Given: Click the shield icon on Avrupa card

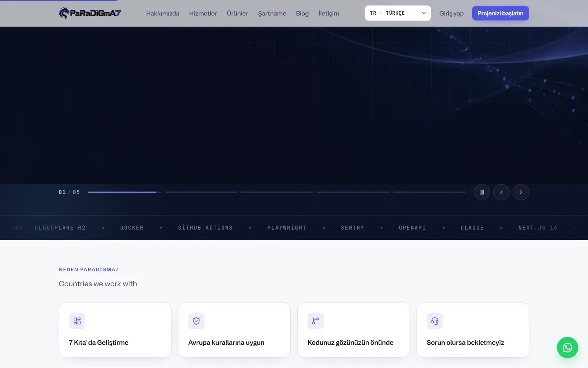Looking at the screenshot, I should 196,321.
